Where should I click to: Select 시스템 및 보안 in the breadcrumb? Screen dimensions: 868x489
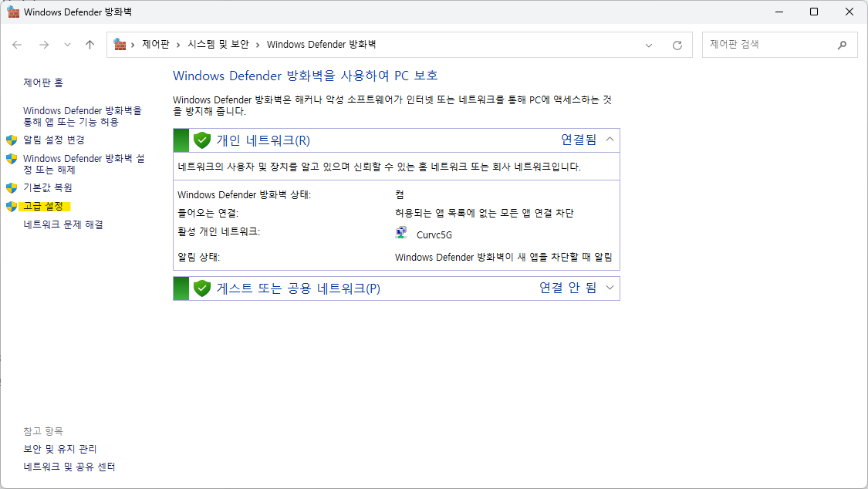pos(218,44)
